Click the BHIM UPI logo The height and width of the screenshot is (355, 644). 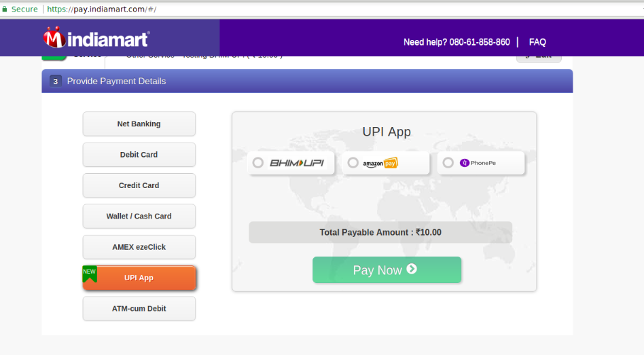[297, 163]
